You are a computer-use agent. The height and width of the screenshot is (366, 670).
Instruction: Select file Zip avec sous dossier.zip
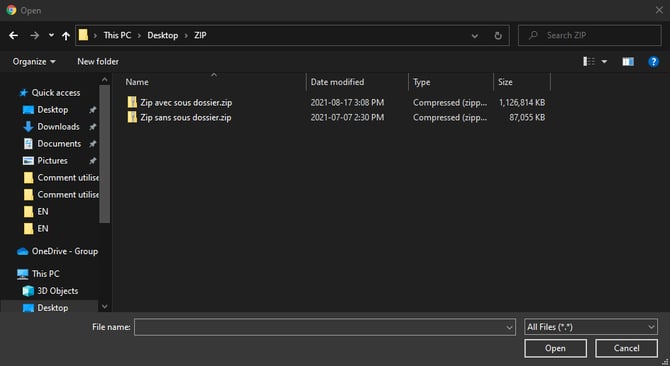point(186,102)
